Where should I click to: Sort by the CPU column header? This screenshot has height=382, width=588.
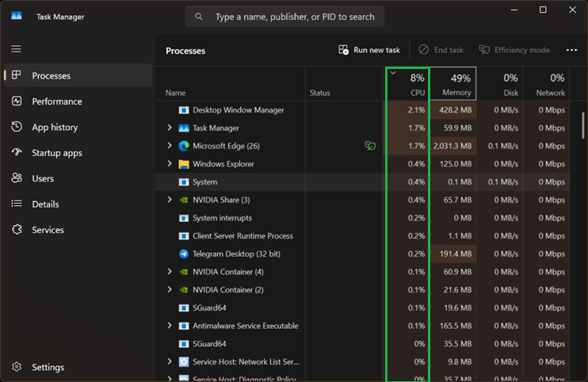point(407,83)
